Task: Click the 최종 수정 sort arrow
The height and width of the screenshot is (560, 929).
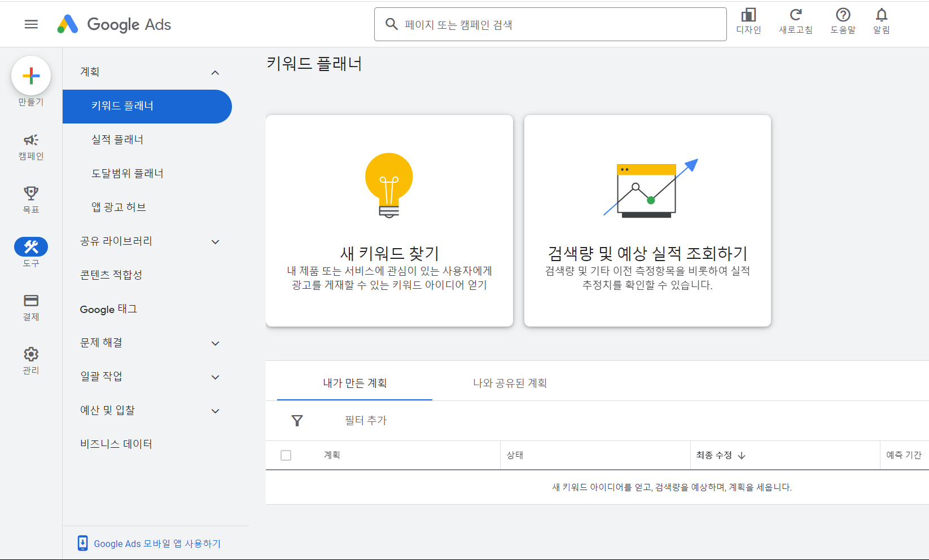Action: (744, 455)
